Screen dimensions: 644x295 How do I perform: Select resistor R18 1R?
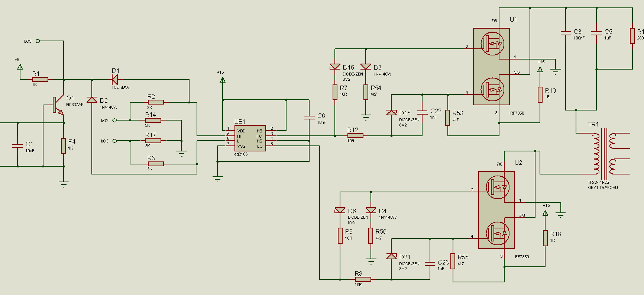545,238
